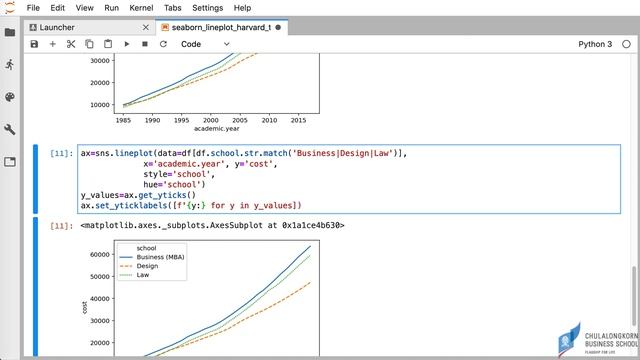Image resolution: width=640 pixels, height=360 pixels.
Task: Click the blue collapser bar beside code cell 11
Action: tap(36, 179)
